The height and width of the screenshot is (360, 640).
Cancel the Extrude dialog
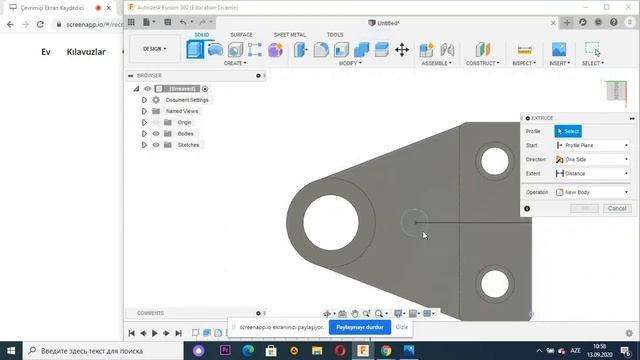point(617,209)
